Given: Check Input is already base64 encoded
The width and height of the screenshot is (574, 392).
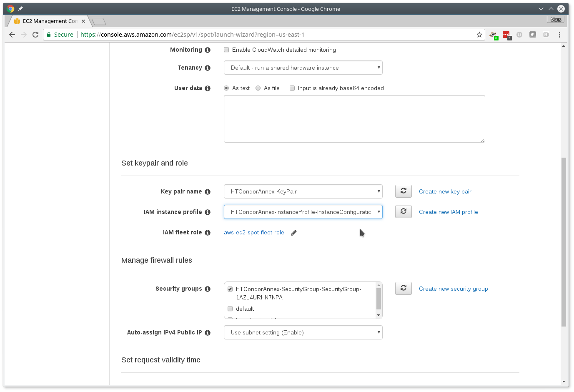Looking at the screenshot, I should coord(292,88).
